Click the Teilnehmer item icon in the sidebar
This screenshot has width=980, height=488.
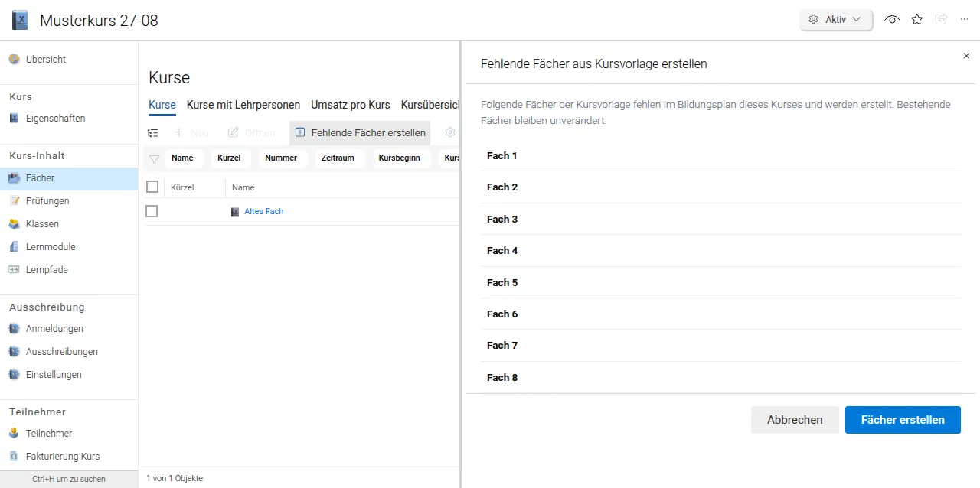point(14,434)
